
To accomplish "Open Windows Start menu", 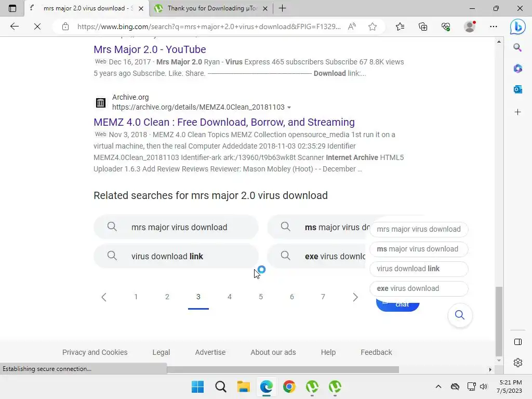I will click(198, 387).
